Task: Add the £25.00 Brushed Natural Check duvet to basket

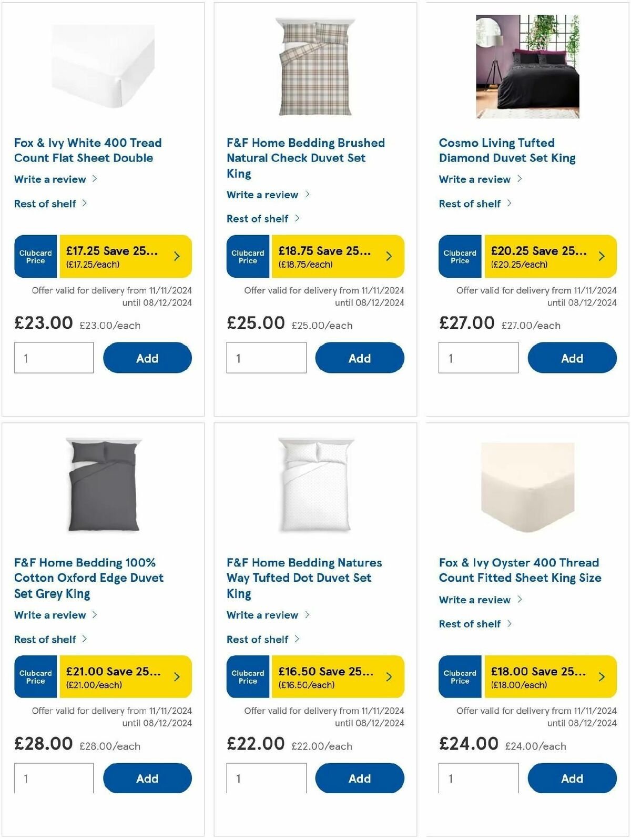Action: [359, 358]
